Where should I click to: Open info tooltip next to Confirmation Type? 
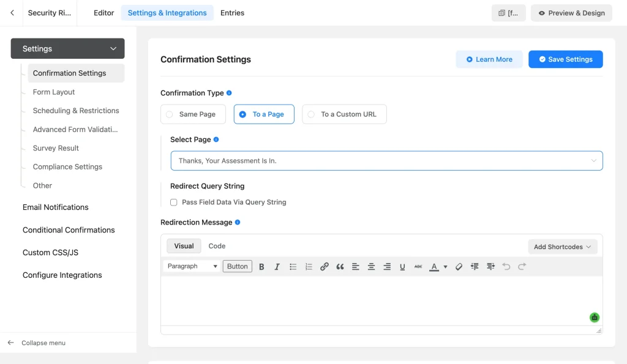[229, 93]
